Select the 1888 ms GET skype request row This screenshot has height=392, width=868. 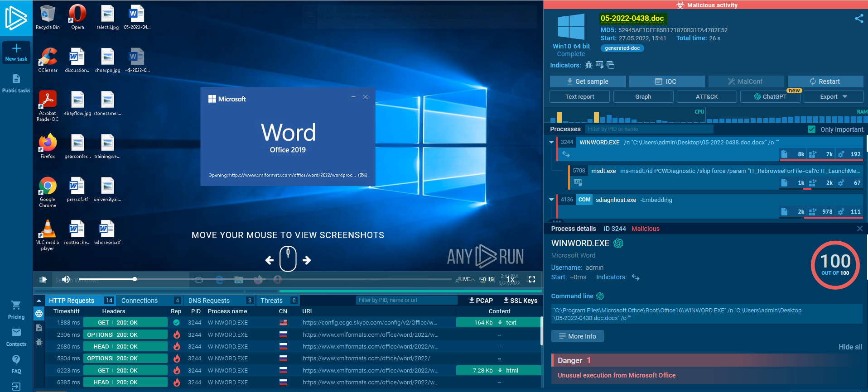tap(293, 323)
